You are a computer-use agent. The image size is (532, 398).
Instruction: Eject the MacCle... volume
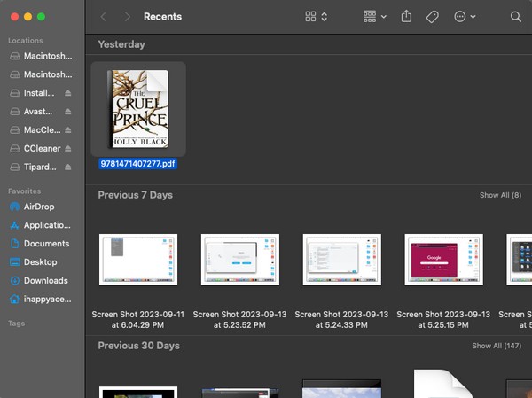click(68, 130)
